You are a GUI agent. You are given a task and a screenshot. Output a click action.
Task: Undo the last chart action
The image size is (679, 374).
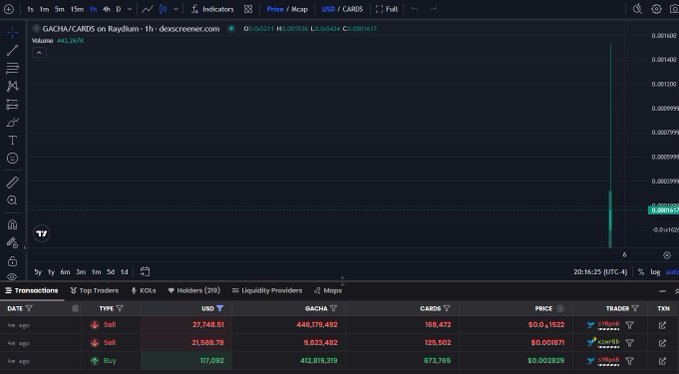pos(414,9)
